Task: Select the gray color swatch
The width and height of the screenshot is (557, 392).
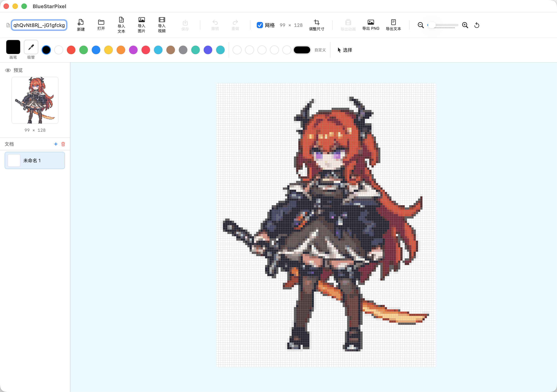Action: click(x=183, y=50)
